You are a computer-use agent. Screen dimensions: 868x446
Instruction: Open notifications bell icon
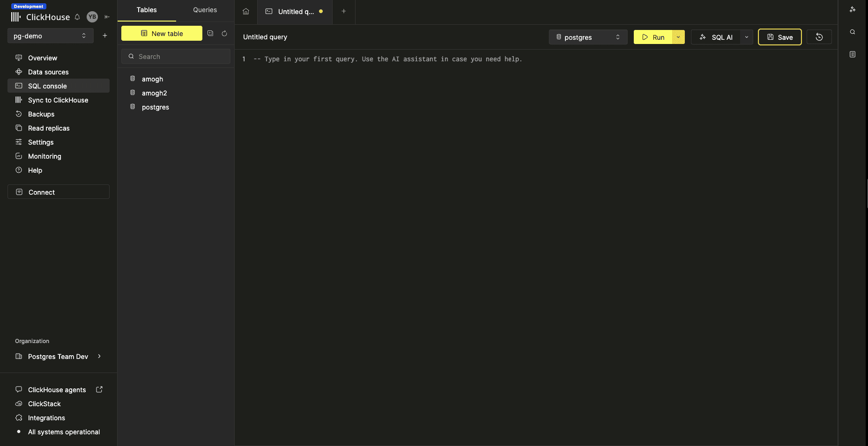click(77, 17)
